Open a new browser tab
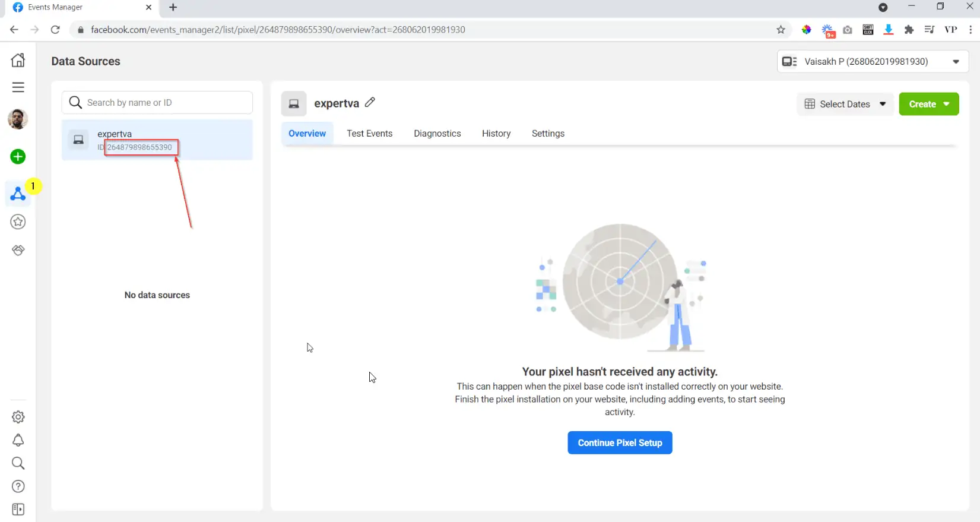Viewport: 980px width, 522px height. point(173,7)
